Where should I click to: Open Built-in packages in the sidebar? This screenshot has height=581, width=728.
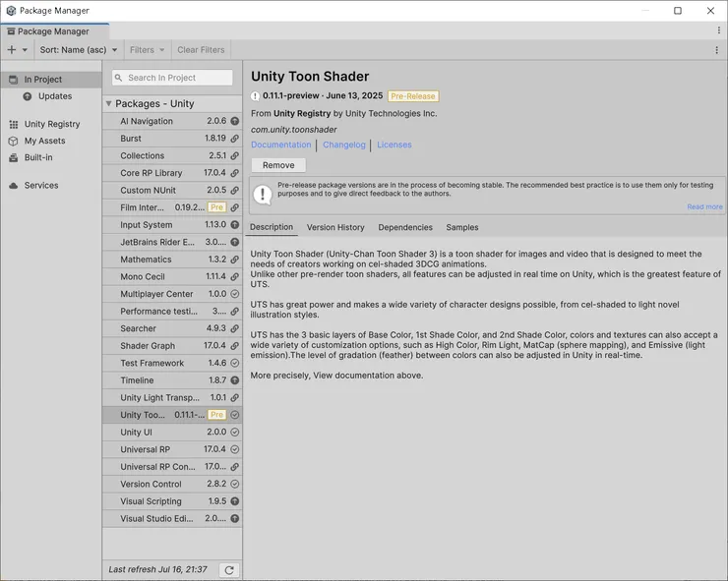click(x=51, y=157)
